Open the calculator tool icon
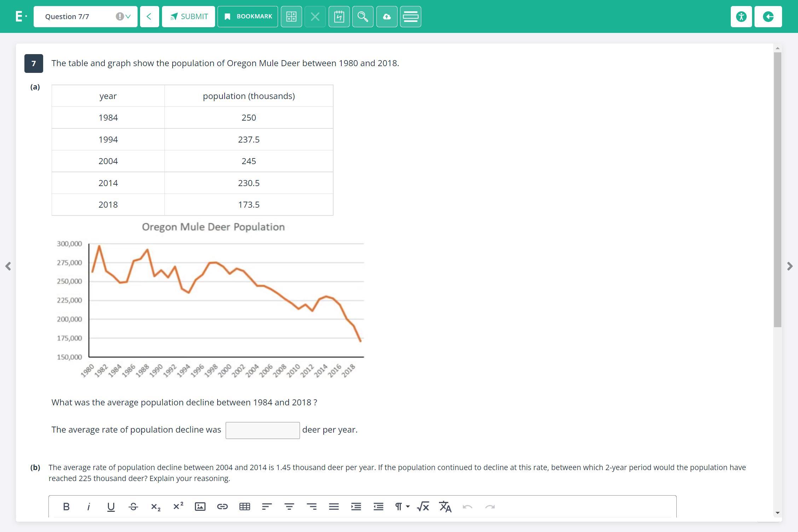The width and height of the screenshot is (798, 532). coord(291,17)
